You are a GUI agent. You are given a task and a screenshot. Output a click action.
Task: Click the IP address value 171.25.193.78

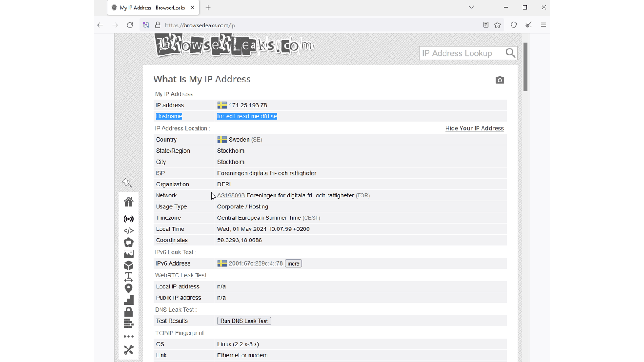tap(248, 105)
